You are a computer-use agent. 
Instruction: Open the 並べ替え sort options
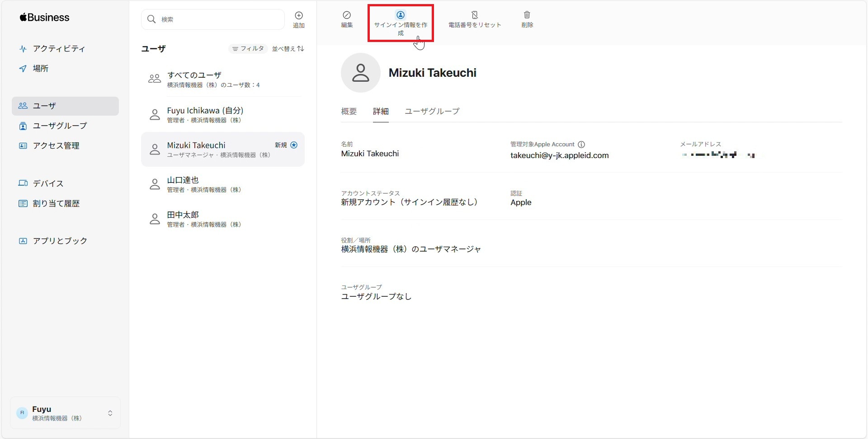288,48
